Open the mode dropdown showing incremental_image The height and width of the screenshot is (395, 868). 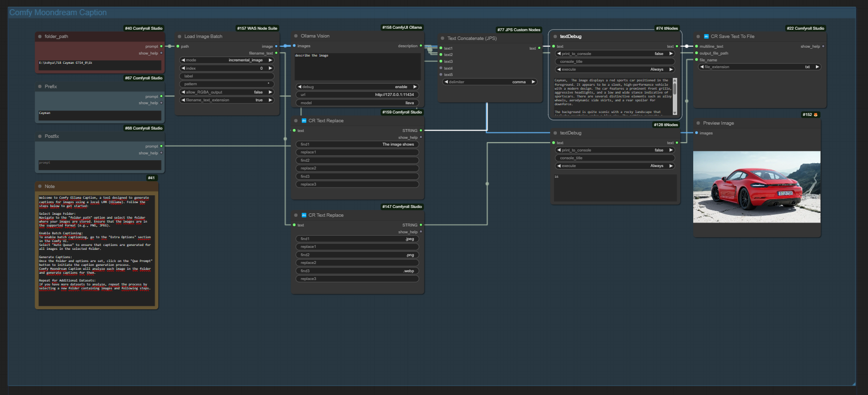tap(227, 60)
